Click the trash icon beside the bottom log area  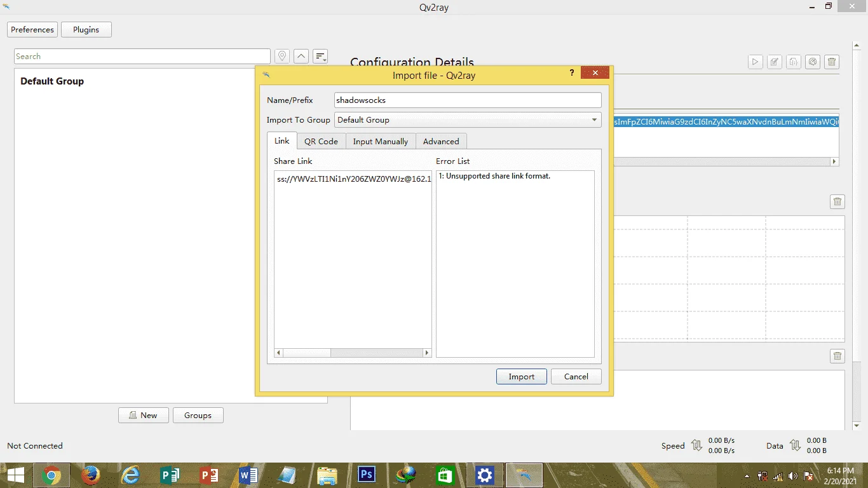click(837, 356)
